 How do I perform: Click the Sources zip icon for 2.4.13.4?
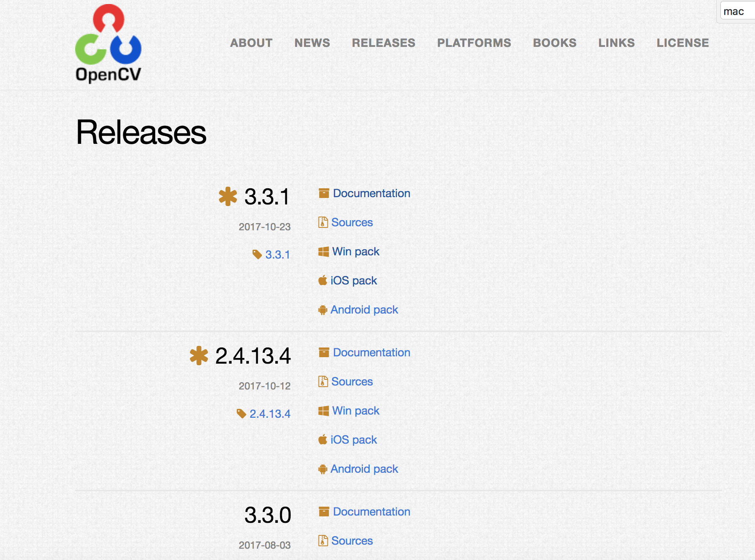[323, 381]
